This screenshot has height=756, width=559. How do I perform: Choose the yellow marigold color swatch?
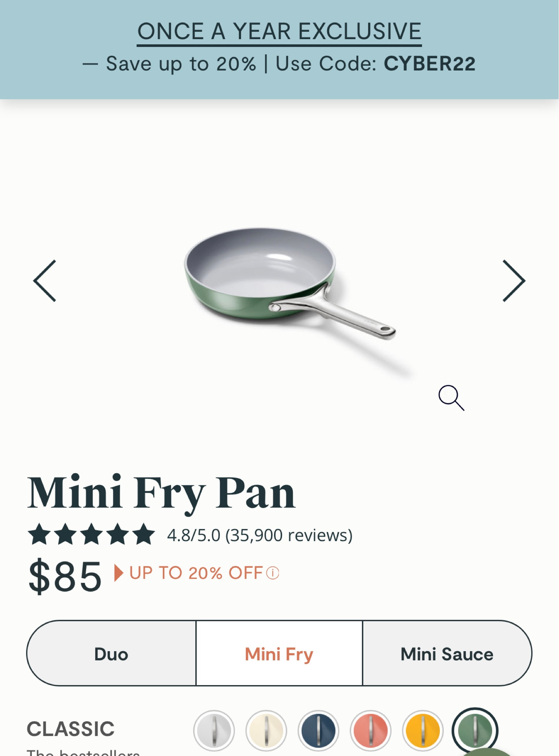[423, 731]
